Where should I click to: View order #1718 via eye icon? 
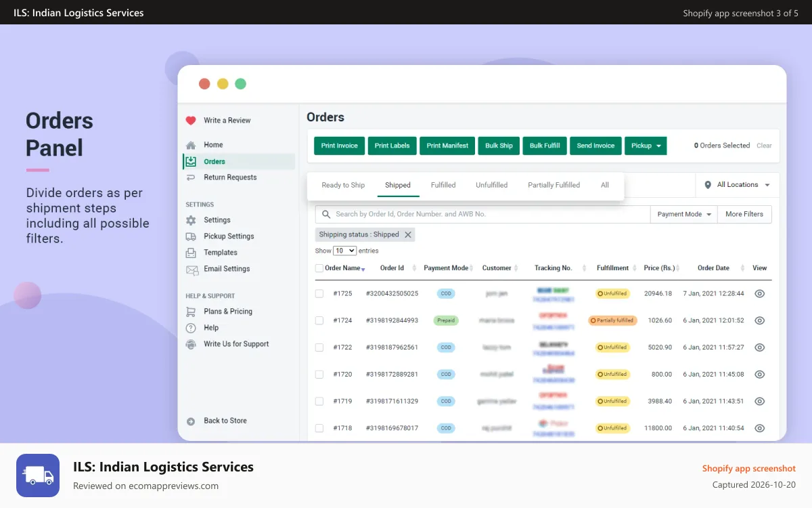(x=760, y=428)
